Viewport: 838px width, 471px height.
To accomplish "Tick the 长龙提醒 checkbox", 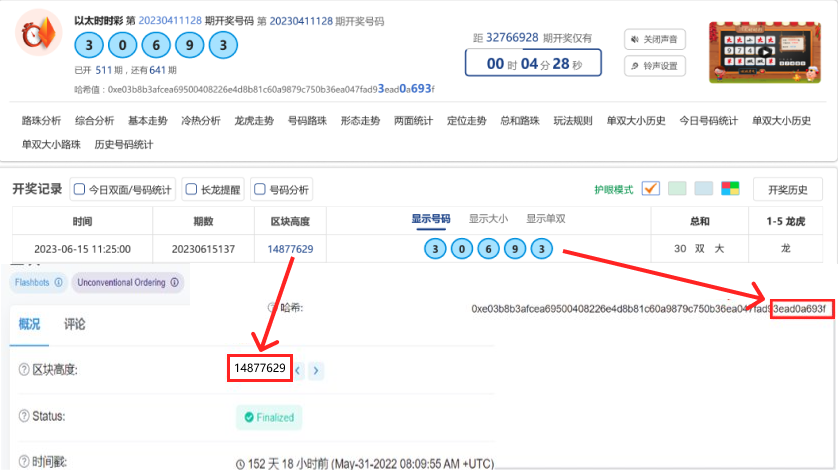I will (190, 188).
